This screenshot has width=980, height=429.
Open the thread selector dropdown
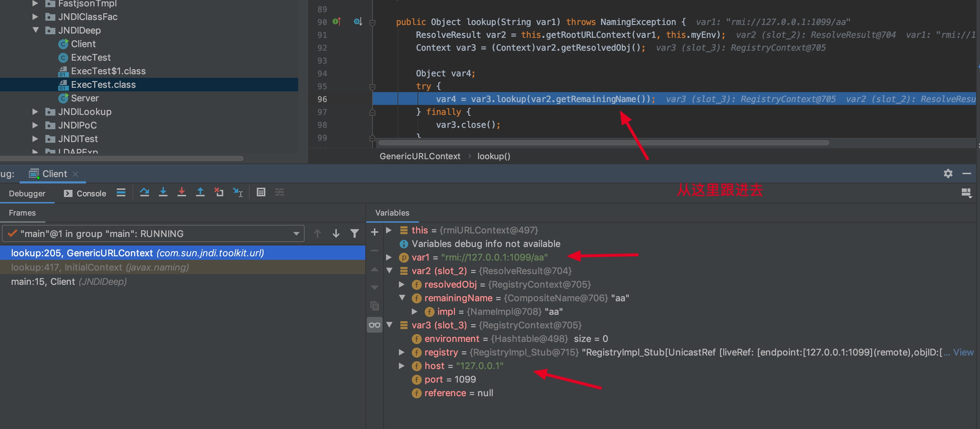coord(296,233)
